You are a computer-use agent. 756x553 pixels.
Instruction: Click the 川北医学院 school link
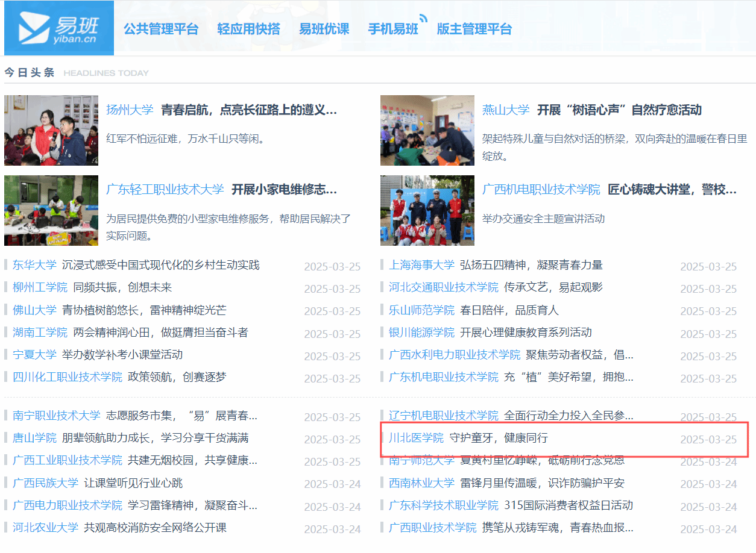[416, 438]
